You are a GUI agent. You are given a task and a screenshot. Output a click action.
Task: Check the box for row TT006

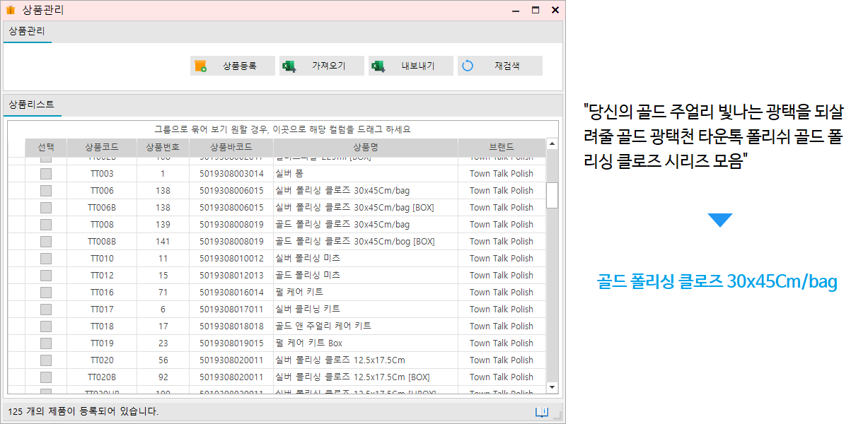[46, 191]
